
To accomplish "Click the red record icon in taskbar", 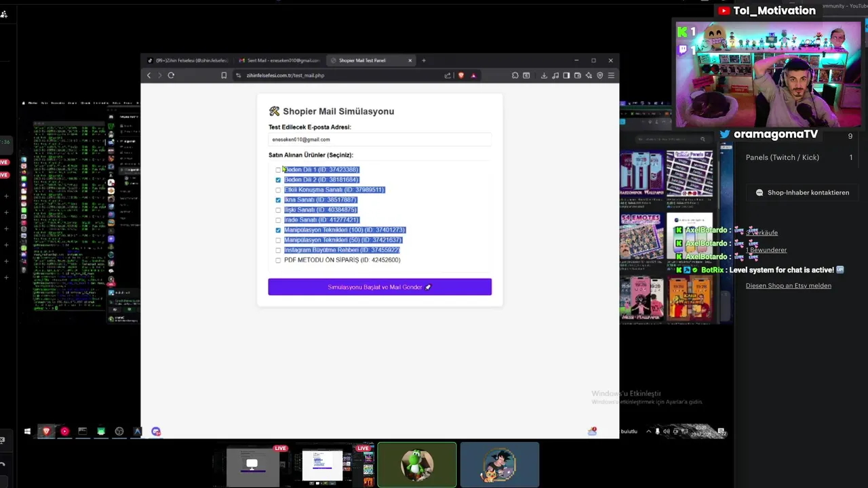I will [64, 431].
